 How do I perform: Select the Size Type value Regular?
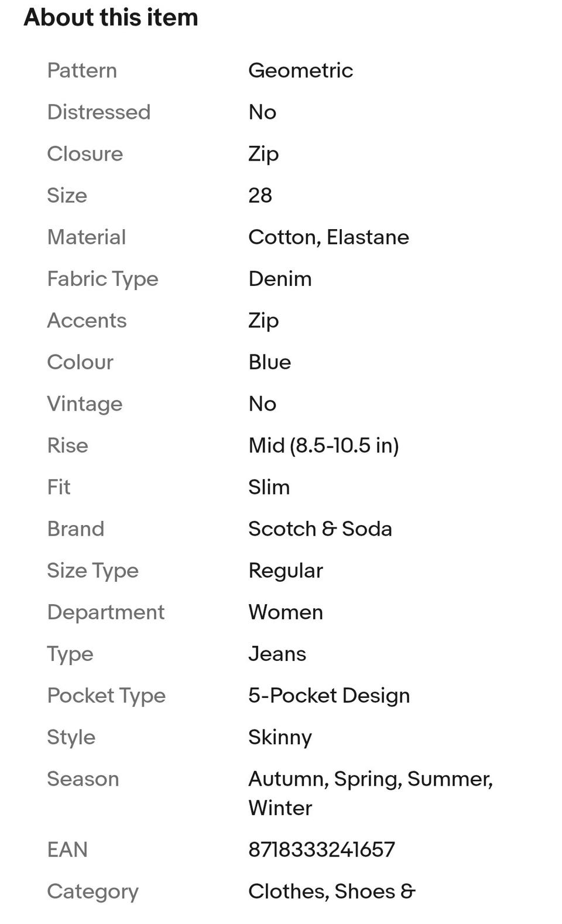(286, 570)
